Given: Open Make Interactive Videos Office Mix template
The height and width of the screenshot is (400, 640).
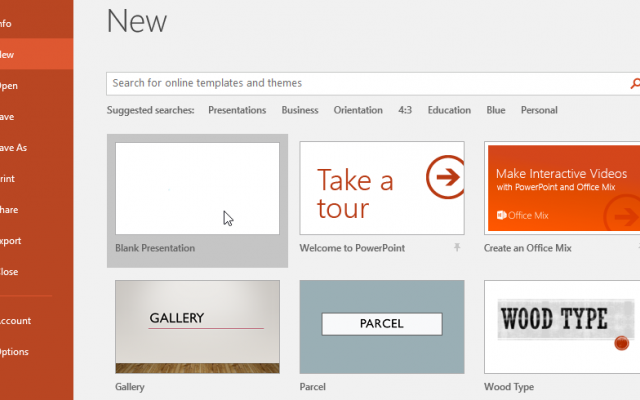Looking at the screenshot, I should (x=562, y=188).
